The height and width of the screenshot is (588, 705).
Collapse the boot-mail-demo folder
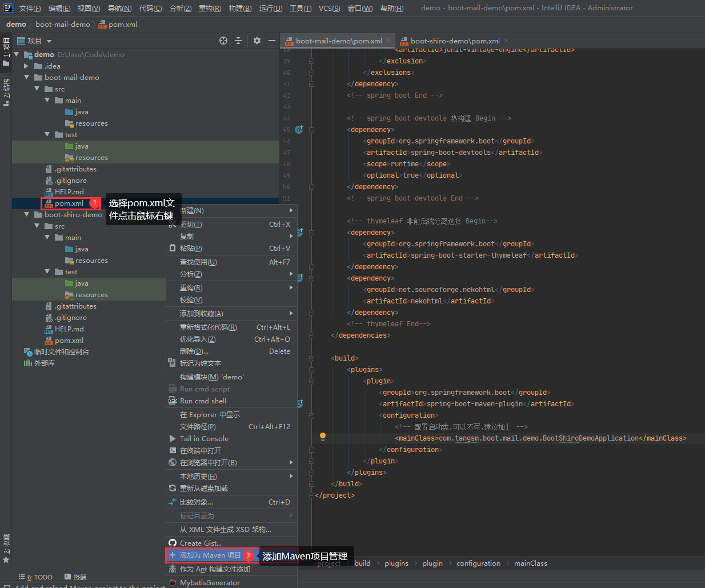click(27, 77)
